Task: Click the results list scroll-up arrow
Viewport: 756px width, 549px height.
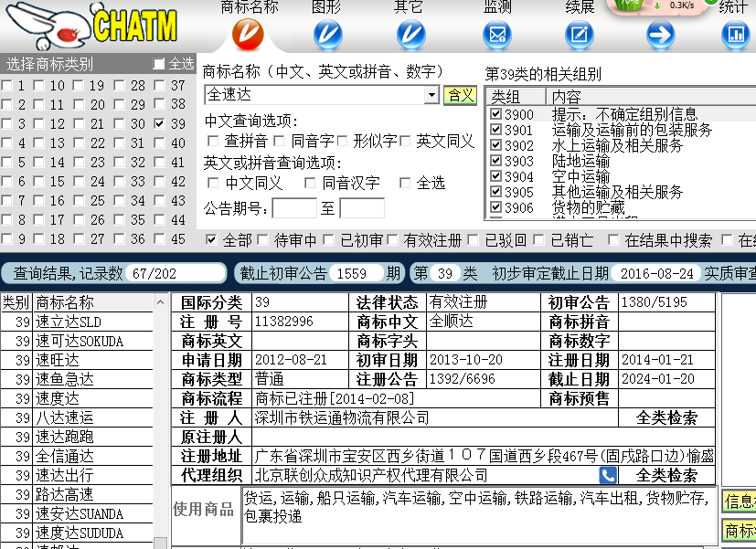Action: [160, 302]
